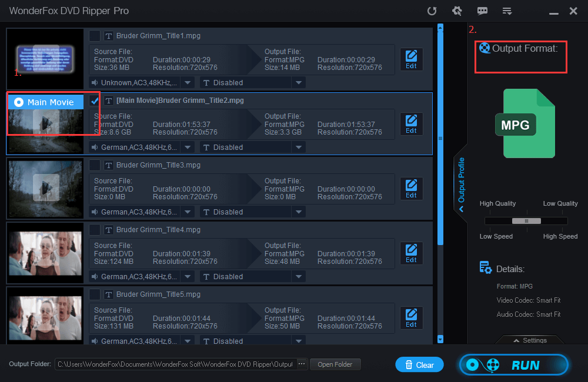Click Edit icon for Bruder Grimm_Title1
The width and height of the screenshot is (588, 382).
411,59
